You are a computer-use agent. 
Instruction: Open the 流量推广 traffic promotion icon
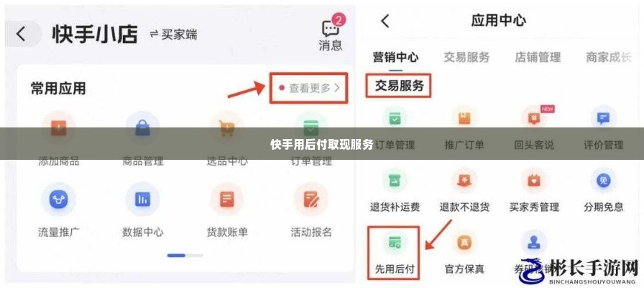point(58,200)
